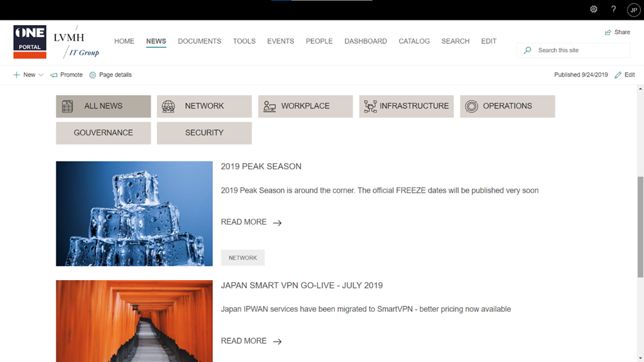Filter news by WORKPLACE category
Image resolution: width=644 pixels, height=362 pixels.
pos(305,106)
